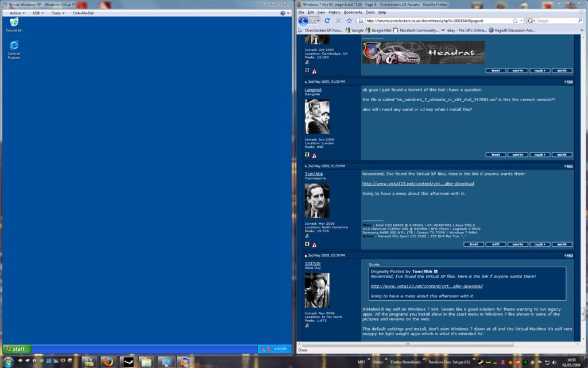588x368 pixels.
Task: Open 1337z0r username link
Action: coord(312,263)
